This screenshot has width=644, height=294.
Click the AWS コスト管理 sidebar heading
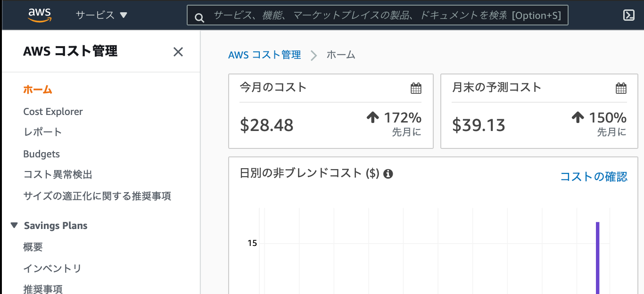(70, 51)
